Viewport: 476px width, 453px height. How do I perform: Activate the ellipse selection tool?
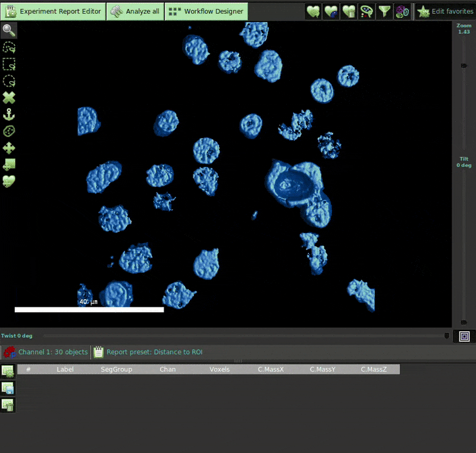pos(9,81)
